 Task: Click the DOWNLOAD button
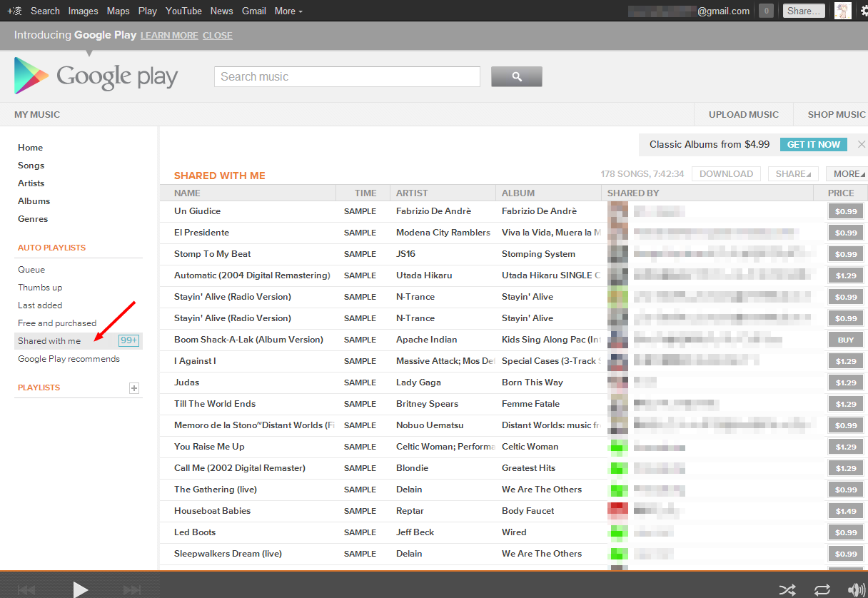(x=726, y=173)
